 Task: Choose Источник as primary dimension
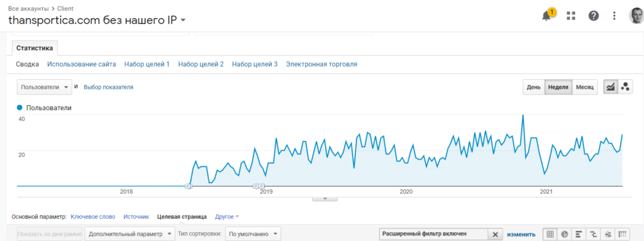[x=136, y=216]
